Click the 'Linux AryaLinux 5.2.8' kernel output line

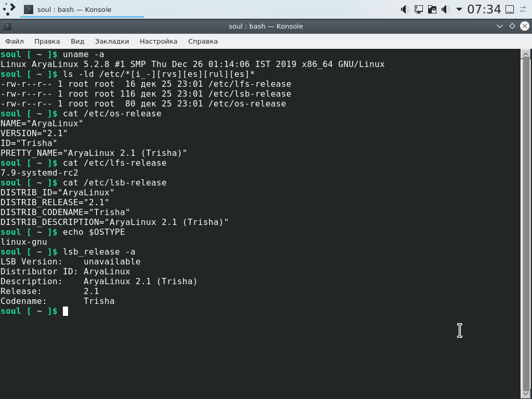(x=192, y=64)
